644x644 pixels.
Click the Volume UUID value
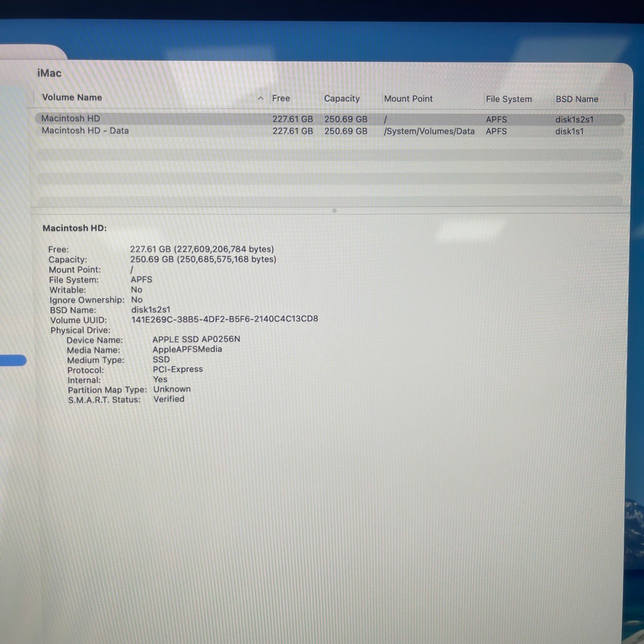(x=225, y=319)
